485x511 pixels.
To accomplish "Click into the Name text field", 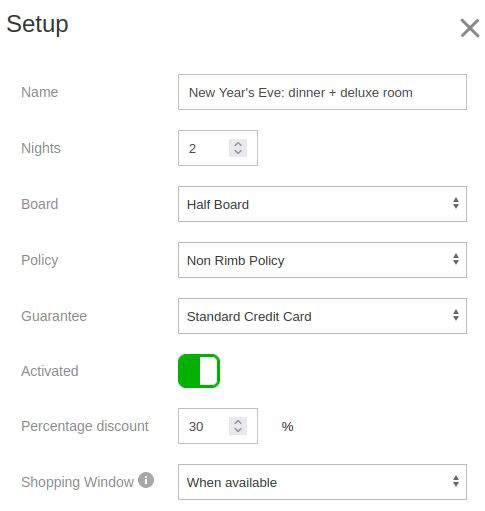I will pyautogui.click(x=322, y=92).
